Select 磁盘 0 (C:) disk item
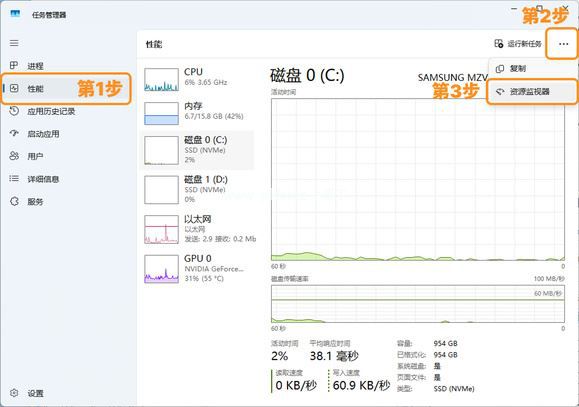The image size is (579, 407). [x=197, y=150]
